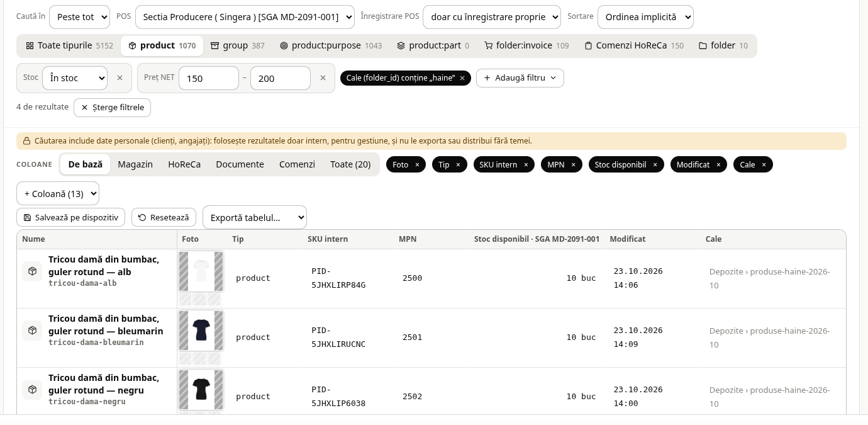Remove the MPN column chip
The height and width of the screenshot is (425, 868).
[x=573, y=165]
